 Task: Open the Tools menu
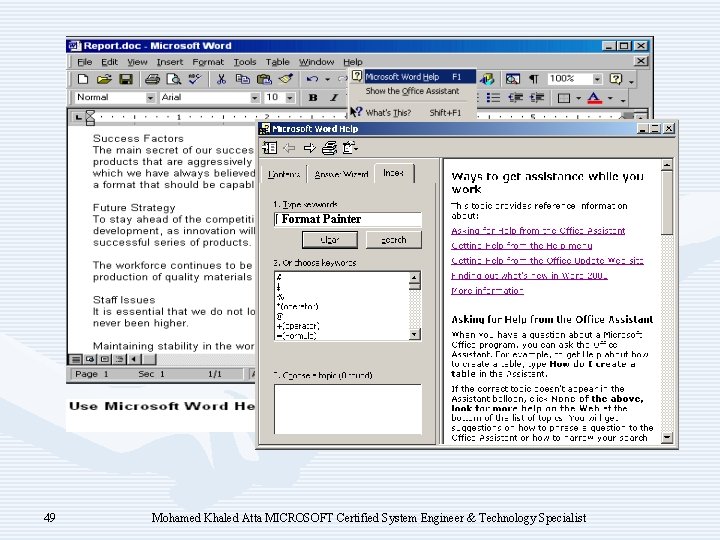pyautogui.click(x=245, y=62)
